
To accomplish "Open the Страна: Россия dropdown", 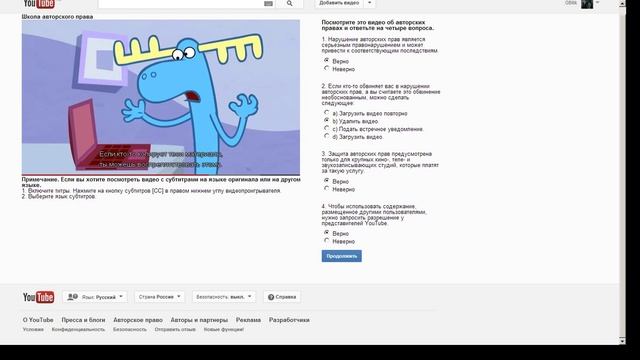I will [x=160, y=297].
